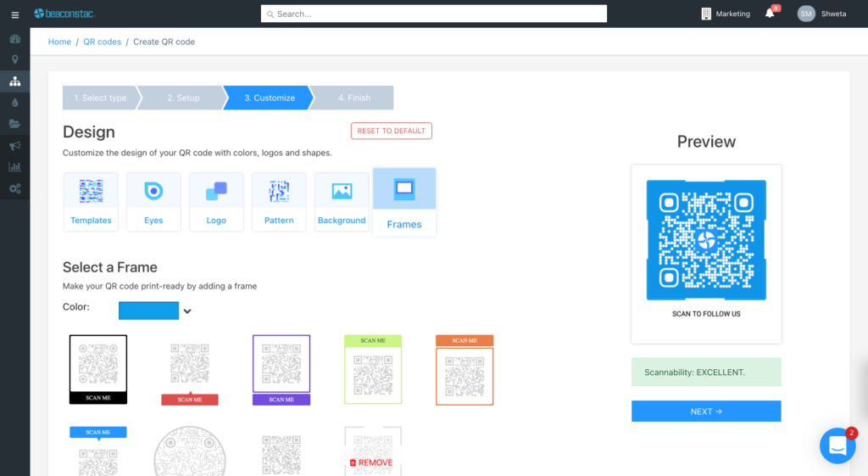Select the red SCAN ME banner frame
The image size is (868, 476).
point(190,372)
